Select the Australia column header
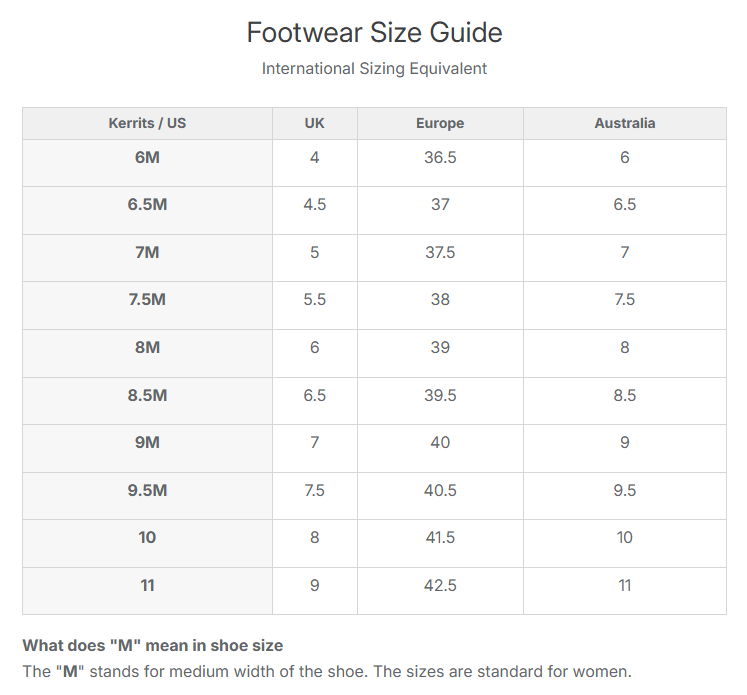Screen dimensions: 747x695 click(x=625, y=124)
